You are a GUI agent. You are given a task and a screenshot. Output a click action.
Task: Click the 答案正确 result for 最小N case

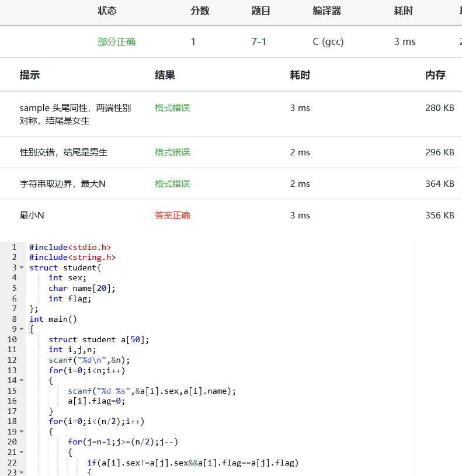(x=172, y=216)
